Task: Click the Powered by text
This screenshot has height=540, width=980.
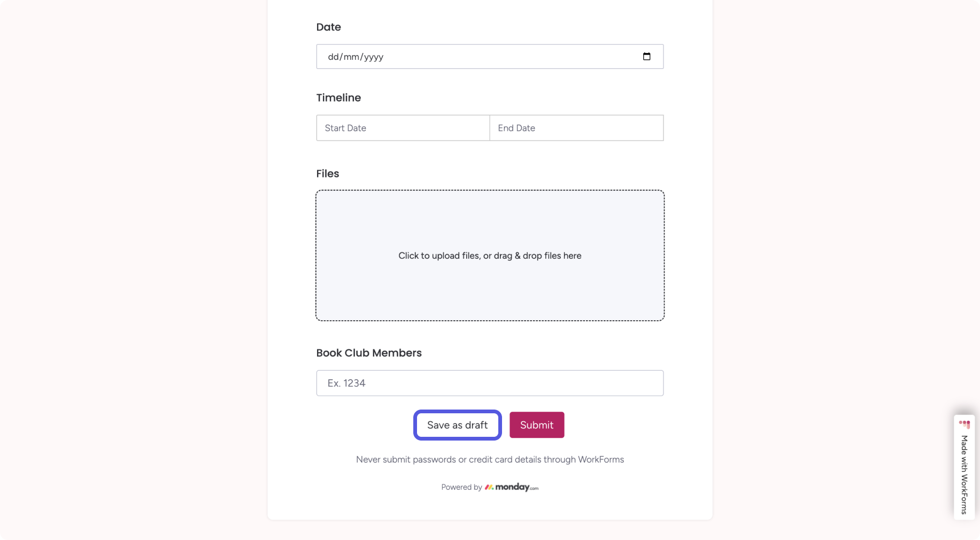Action: point(461,487)
